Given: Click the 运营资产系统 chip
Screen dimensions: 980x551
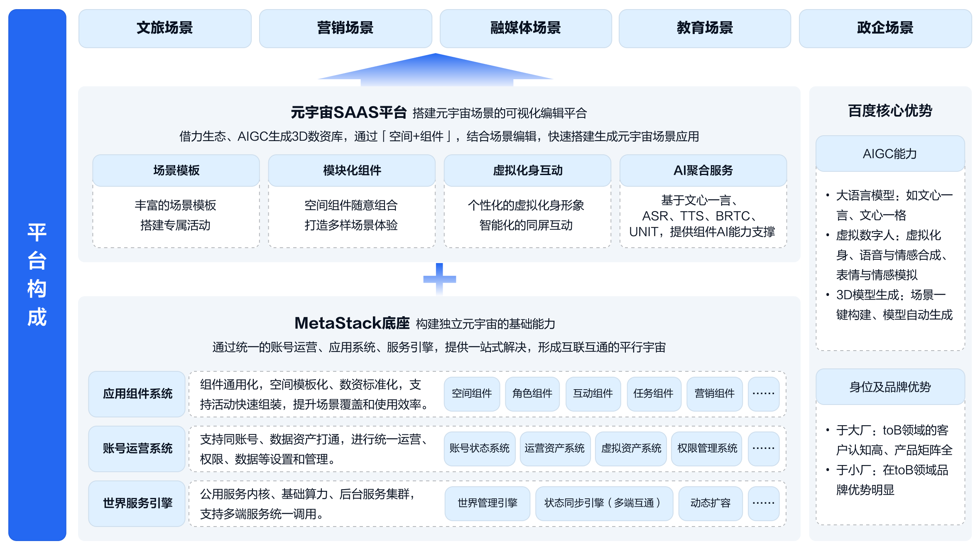Looking at the screenshot, I should [555, 449].
